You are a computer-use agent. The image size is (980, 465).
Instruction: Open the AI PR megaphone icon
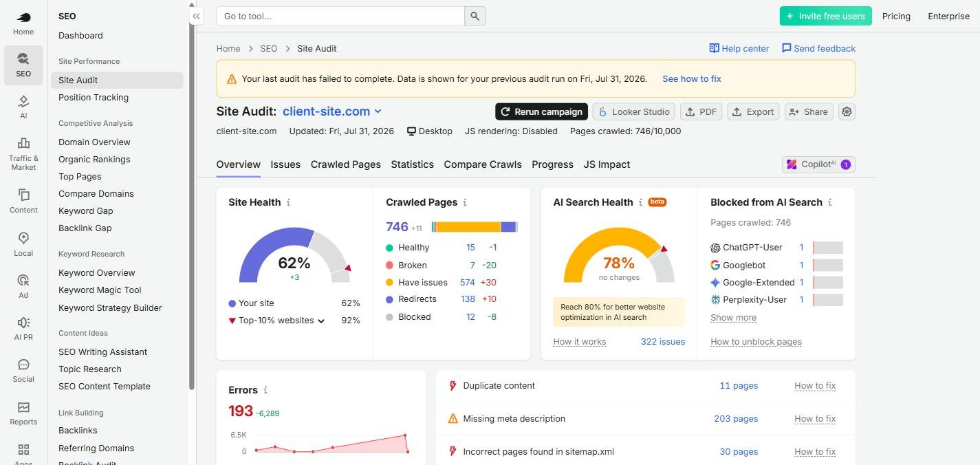pos(23,323)
